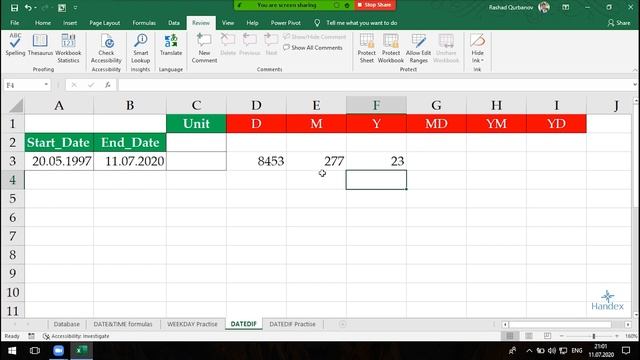Viewport: 640px width, 360px height.
Task: Expand Customize Quick Access Toolbar arrow
Action: pos(76,7)
